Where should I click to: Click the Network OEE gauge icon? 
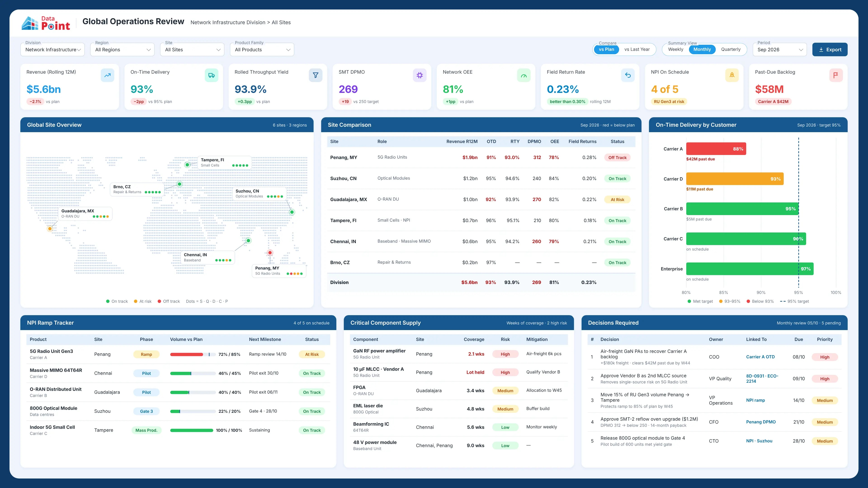pyautogui.click(x=524, y=75)
